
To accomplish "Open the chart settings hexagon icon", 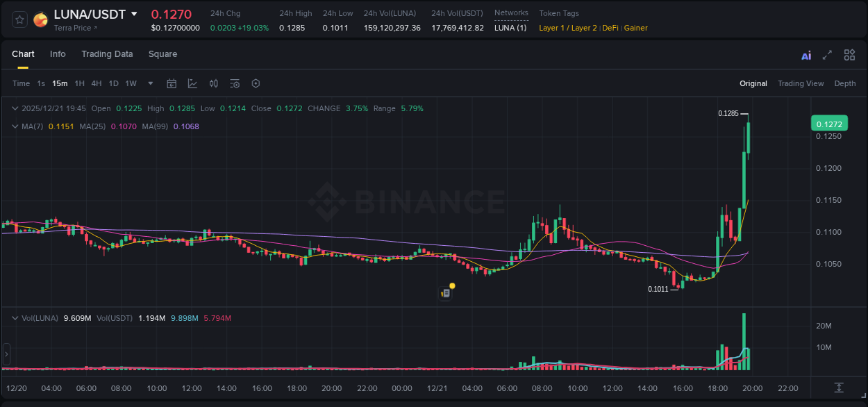I will point(255,83).
